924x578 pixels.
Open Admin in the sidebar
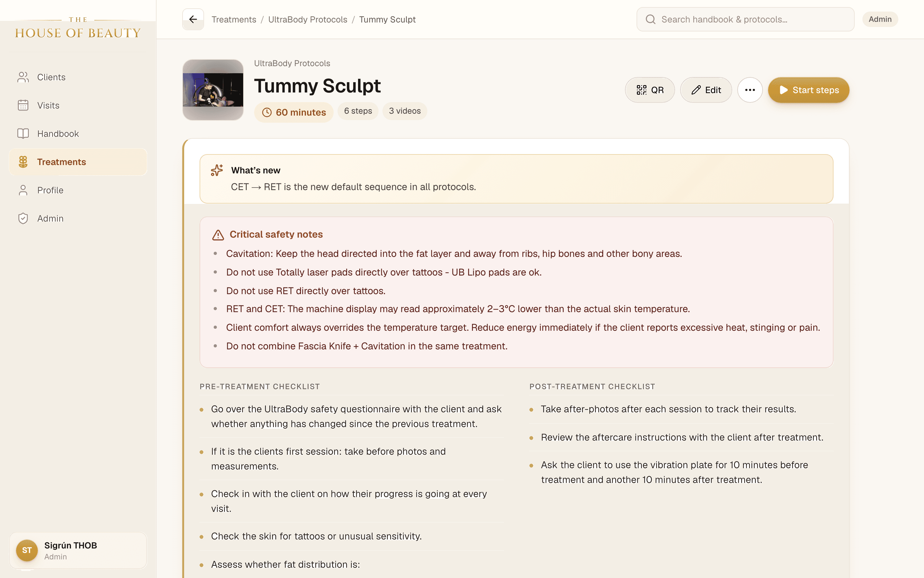click(x=78, y=218)
